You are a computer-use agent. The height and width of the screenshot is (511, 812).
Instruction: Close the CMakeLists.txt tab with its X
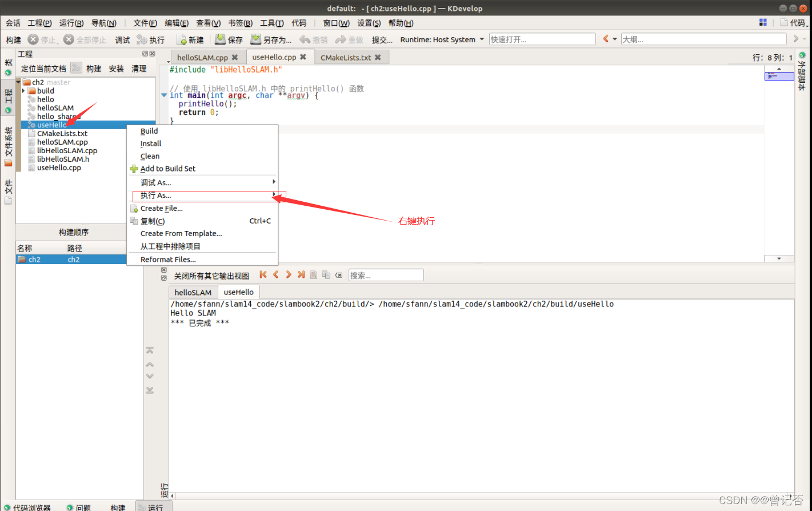click(x=378, y=57)
